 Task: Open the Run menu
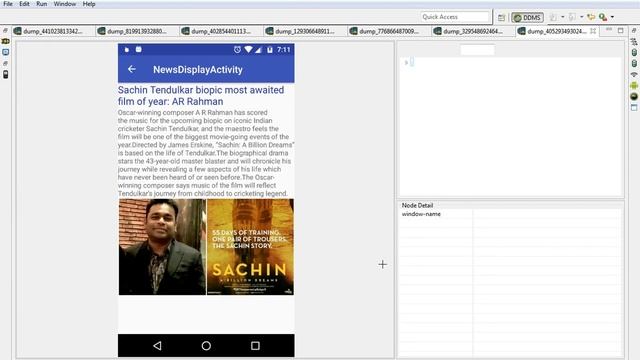[41, 4]
